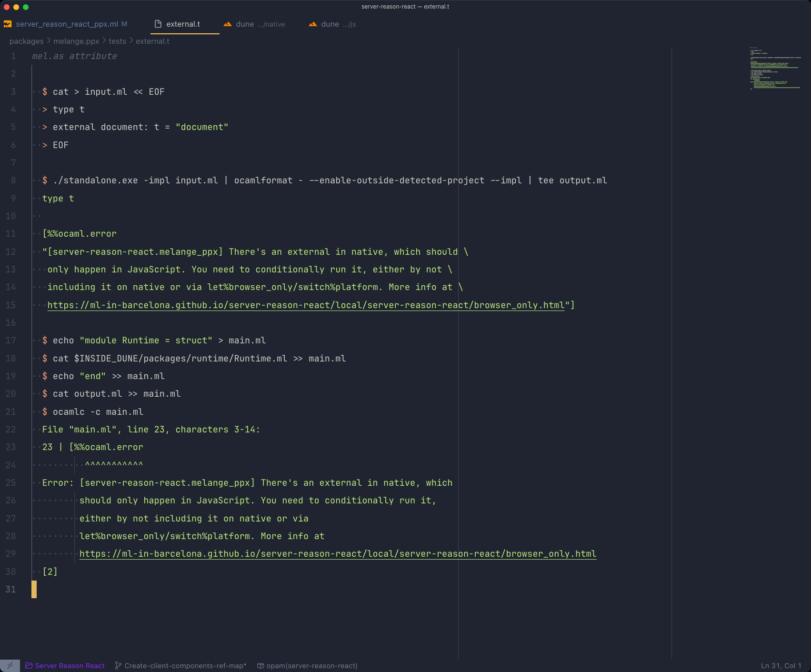Expand the melange.ppx breadcrumb
Viewport: 811px width, 672px height.
[x=76, y=41]
